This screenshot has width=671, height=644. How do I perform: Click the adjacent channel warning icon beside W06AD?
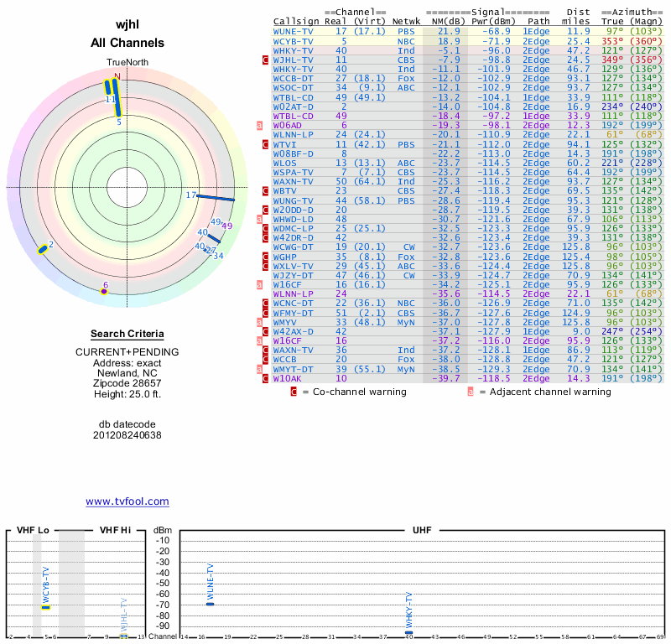[266, 125]
